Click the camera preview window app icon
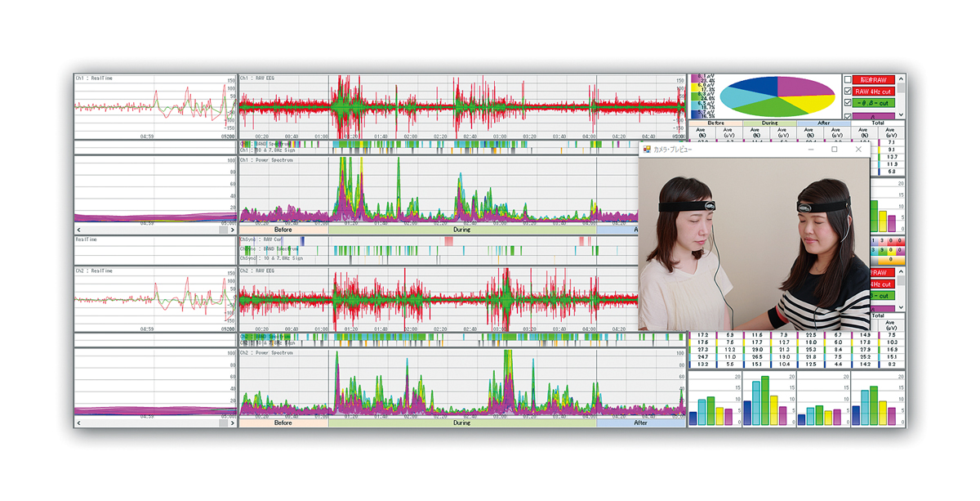The width and height of the screenshot is (980, 501). click(x=647, y=150)
